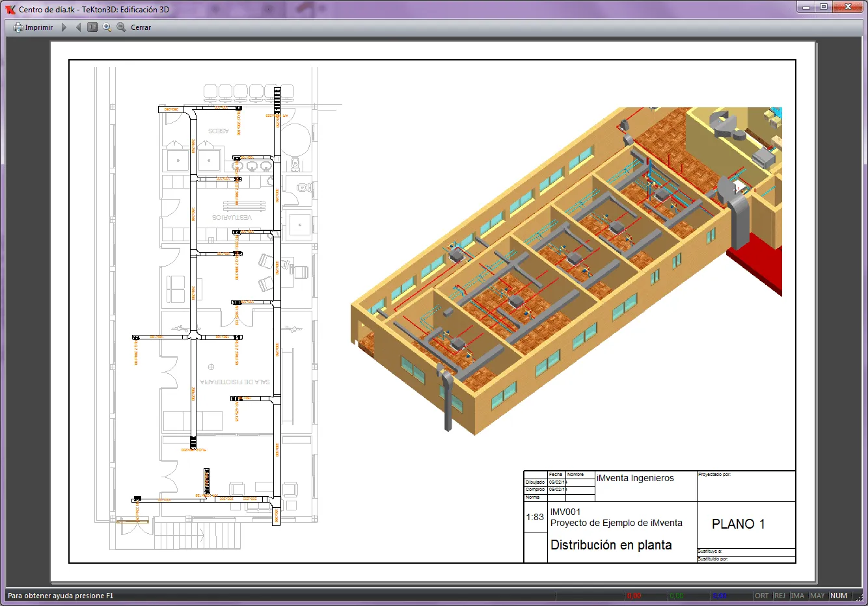Viewport: 868px width, 606px height.
Task: Click the 'PLANO 1' title block text
Action: pyautogui.click(x=738, y=524)
